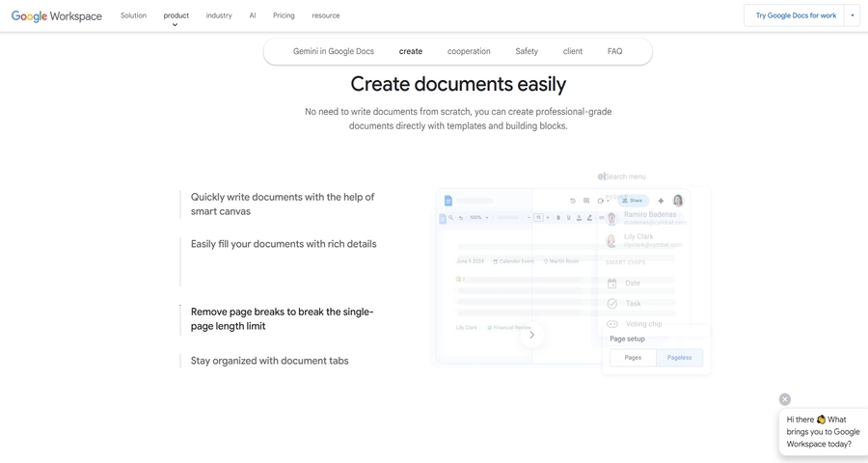Select Ramiro Badenas from People list
Viewport: 868px width, 463px height.
645,218
